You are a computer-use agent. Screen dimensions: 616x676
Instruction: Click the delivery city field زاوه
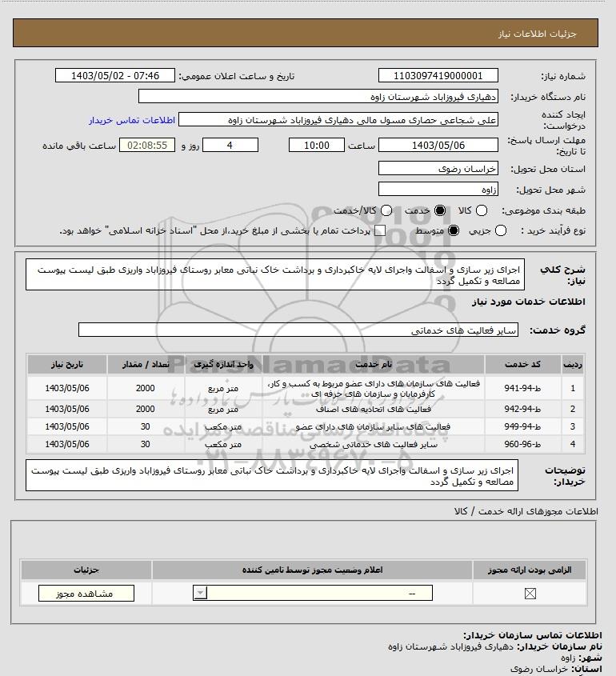click(438, 190)
